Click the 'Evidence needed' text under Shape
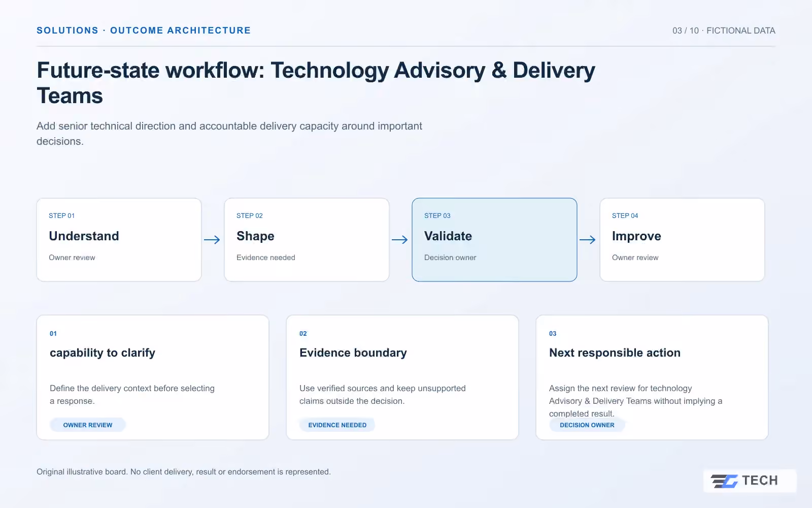Viewport: 812px width, 508px height. click(266, 258)
